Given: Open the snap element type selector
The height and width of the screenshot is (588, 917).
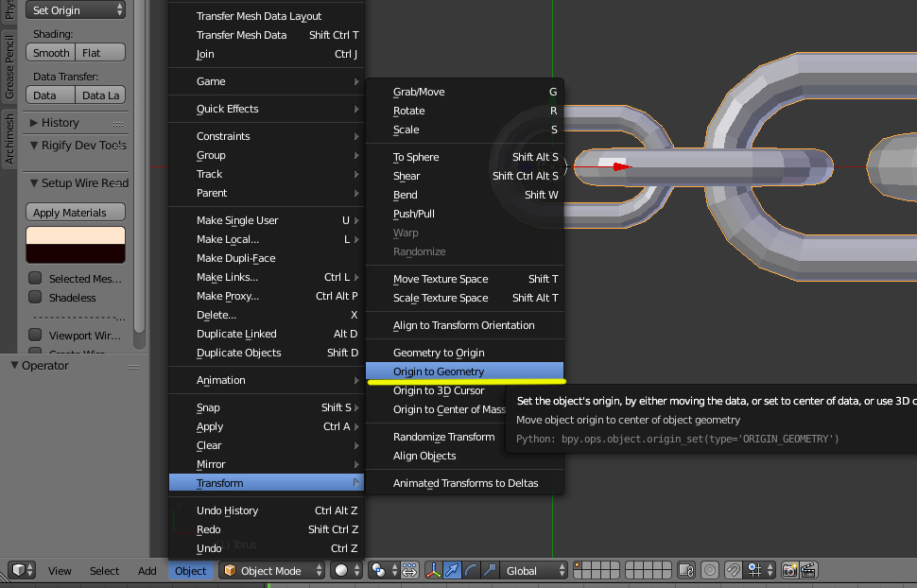Looking at the screenshot, I should 760,570.
